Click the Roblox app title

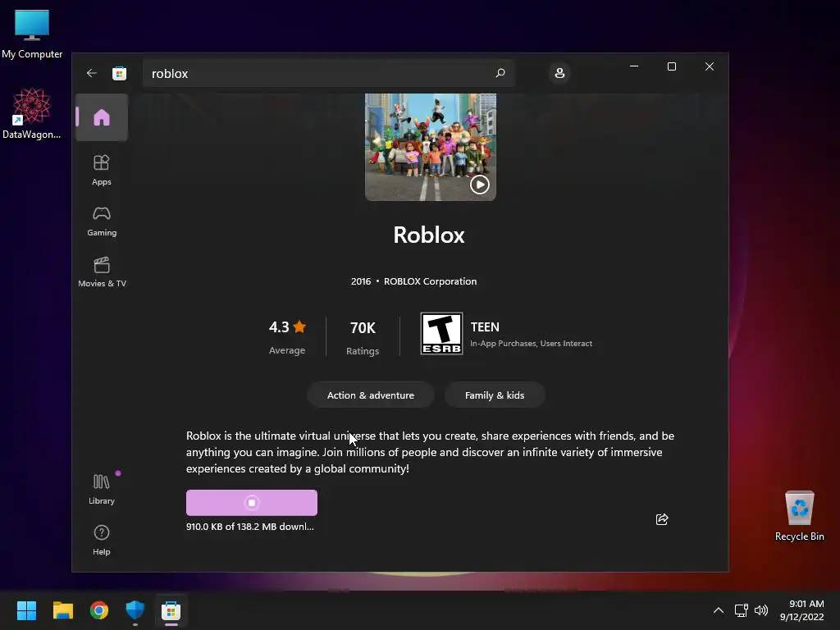click(x=429, y=235)
